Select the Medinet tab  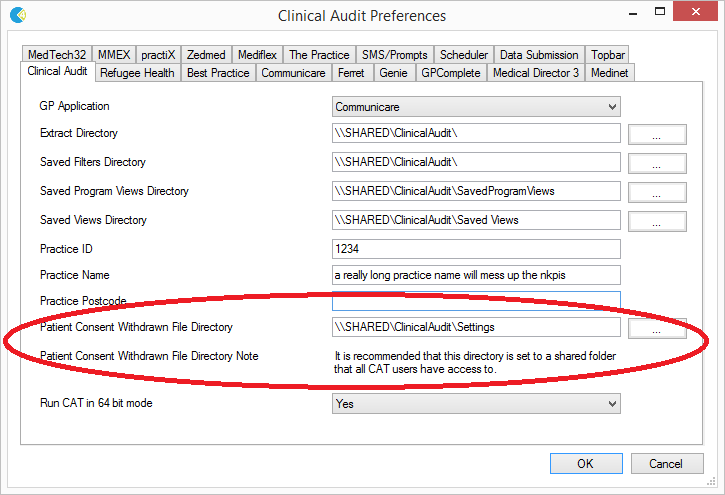click(609, 73)
